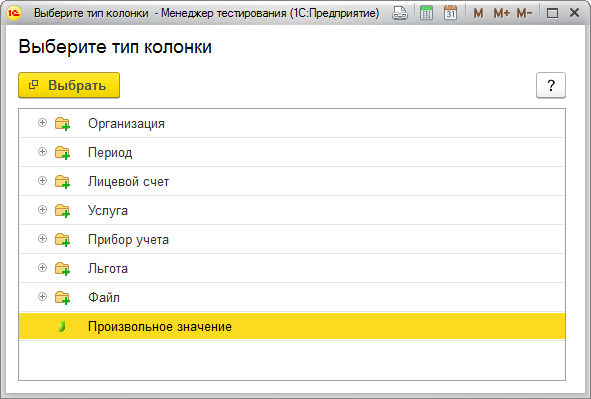Expand the Организация tree node
This screenshot has height=399, width=591.
[43, 123]
